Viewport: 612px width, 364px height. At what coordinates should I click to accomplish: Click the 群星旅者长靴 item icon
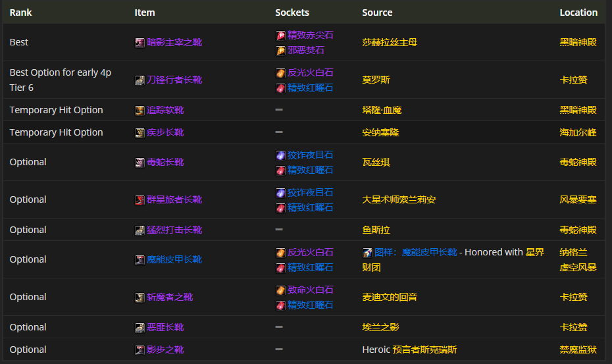coord(140,200)
